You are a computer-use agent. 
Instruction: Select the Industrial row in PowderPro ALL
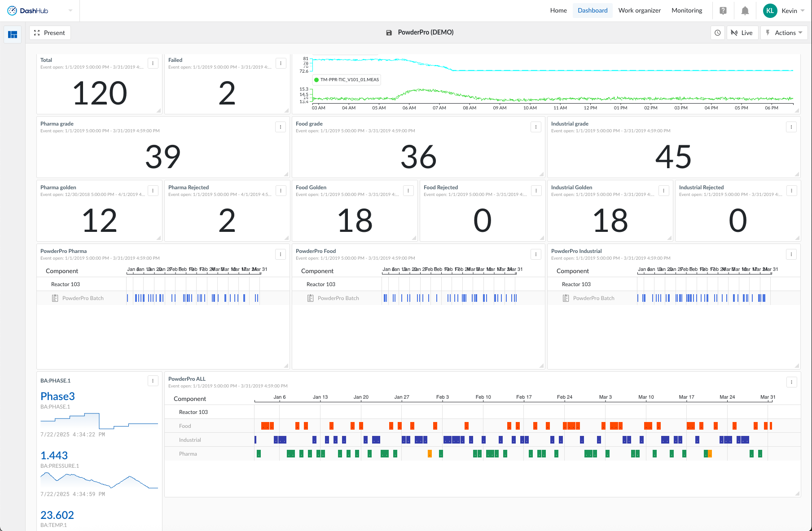click(x=483, y=440)
